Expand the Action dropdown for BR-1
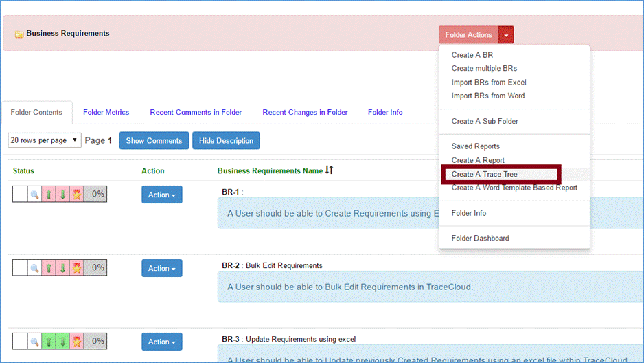Screen dimensions: 644x363 tap(161, 195)
